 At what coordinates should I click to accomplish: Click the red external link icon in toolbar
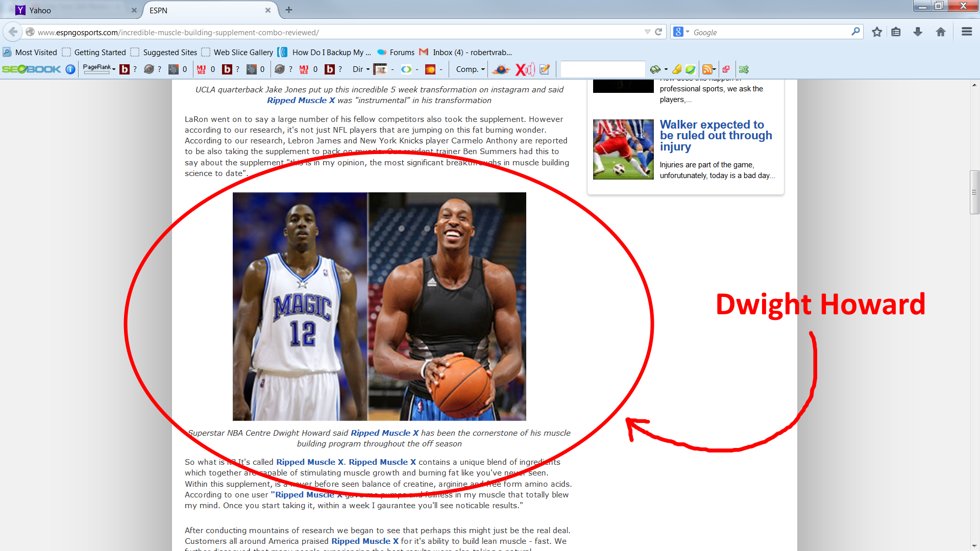[726, 69]
